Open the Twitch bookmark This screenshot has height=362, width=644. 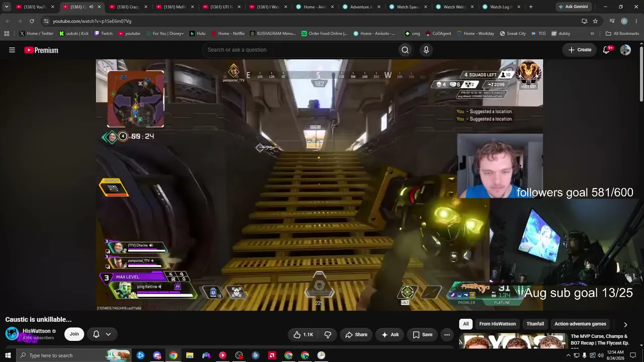pyautogui.click(x=103, y=34)
